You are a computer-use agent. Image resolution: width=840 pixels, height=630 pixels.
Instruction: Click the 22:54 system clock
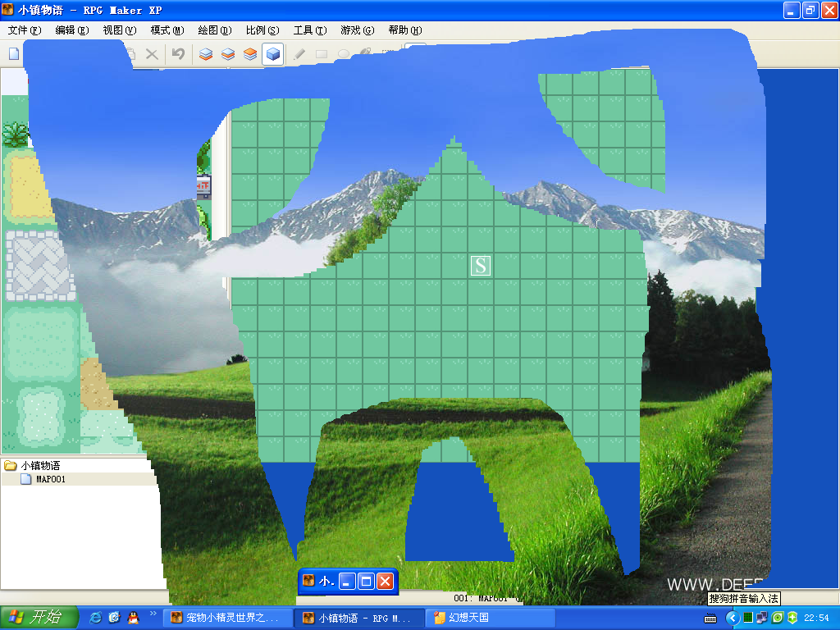(816, 618)
